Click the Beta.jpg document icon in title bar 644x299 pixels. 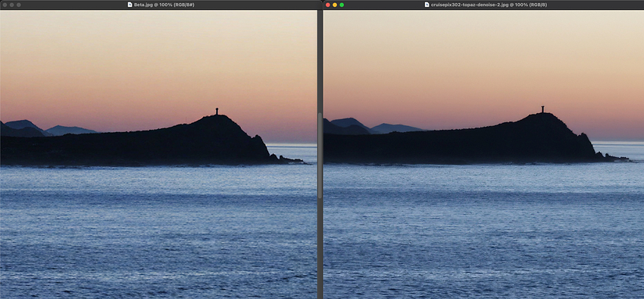coord(130,5)
